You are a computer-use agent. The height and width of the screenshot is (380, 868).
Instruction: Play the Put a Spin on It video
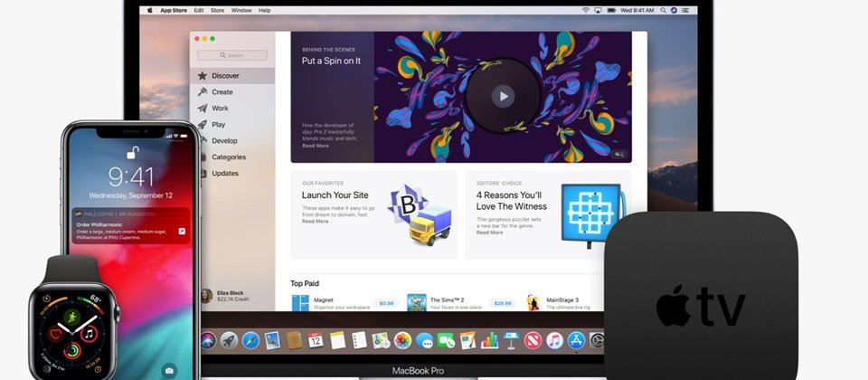tap(504, 97)
